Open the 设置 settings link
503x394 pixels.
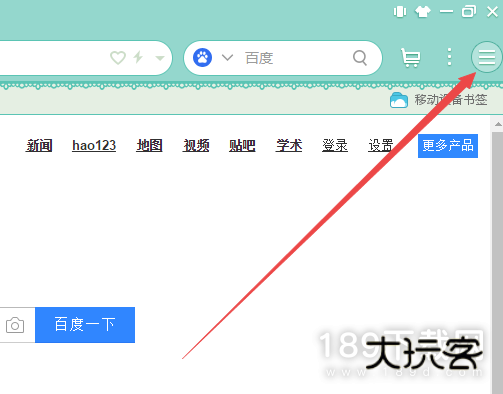(x=381, y=145)
